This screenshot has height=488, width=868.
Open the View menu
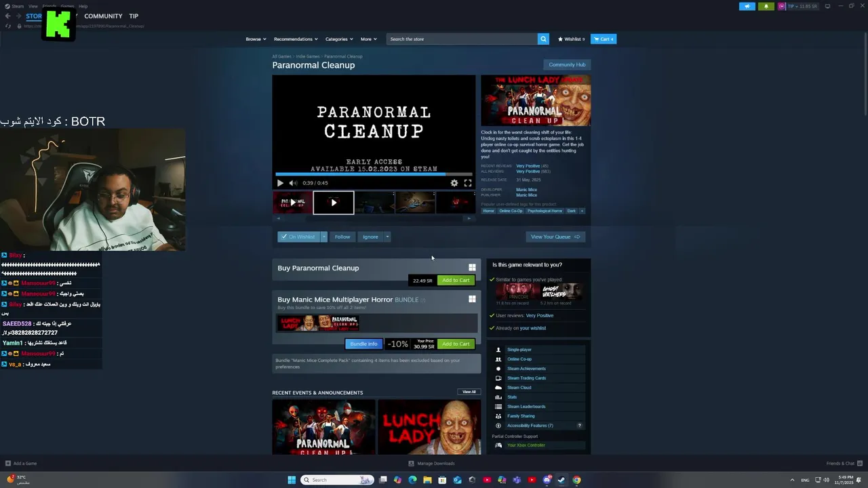33,6
